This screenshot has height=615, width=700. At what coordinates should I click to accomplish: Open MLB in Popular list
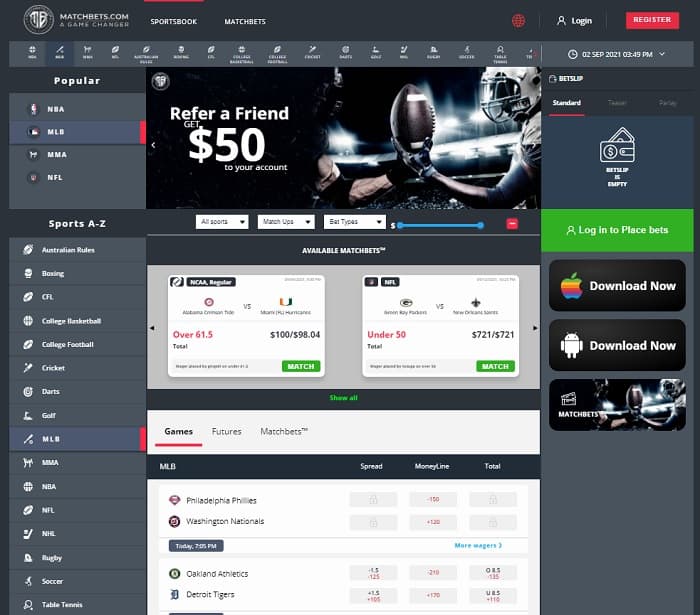point(77,132)
